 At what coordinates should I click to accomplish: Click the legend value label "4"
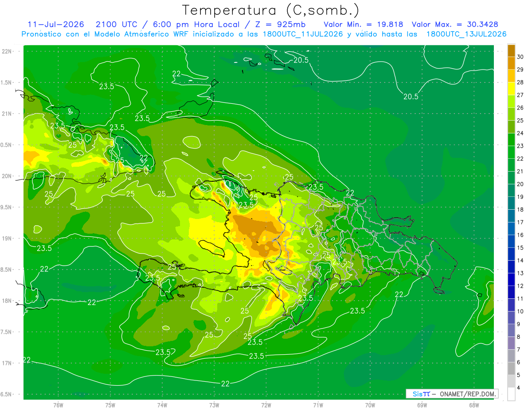coord(519,388)
